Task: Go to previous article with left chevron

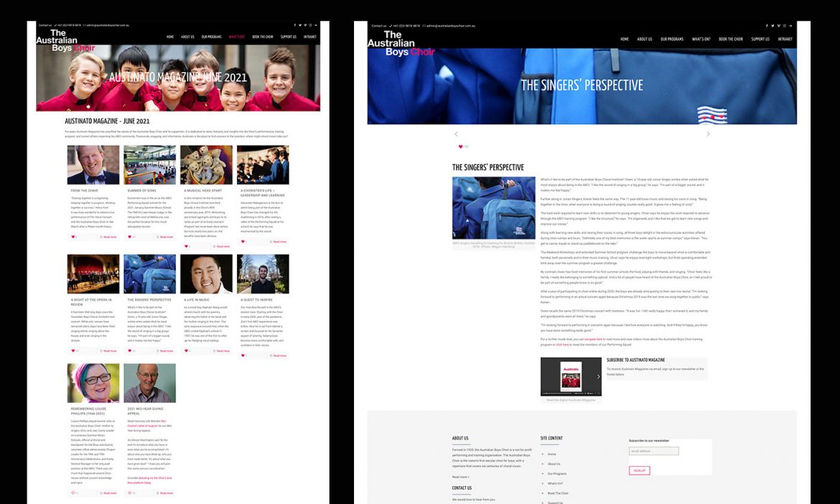Action: pyautogui.click(x=456, y=134)
